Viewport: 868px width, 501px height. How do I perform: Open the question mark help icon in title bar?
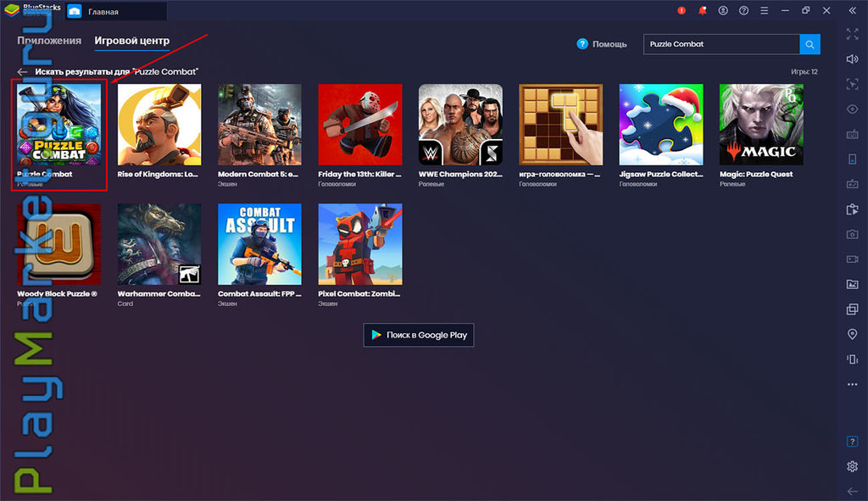coord(744,10)
